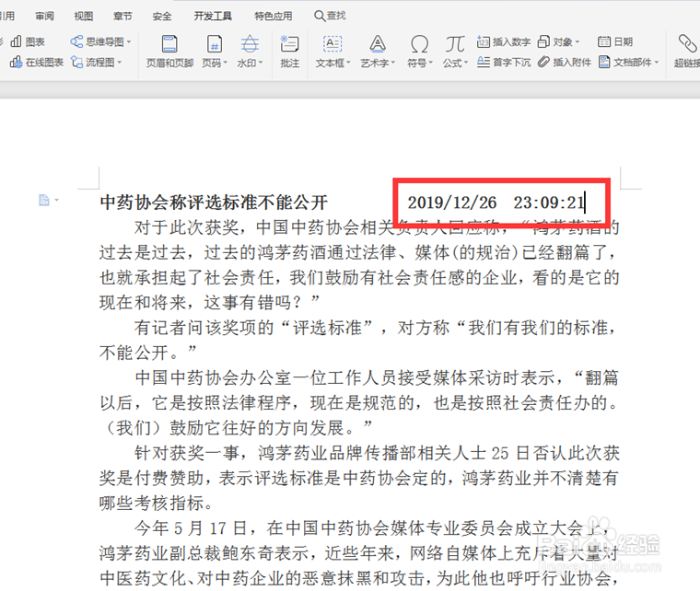
Task: Click the line beginning 过去是过去
Action: pyautogui.click(x=359, y=252)
